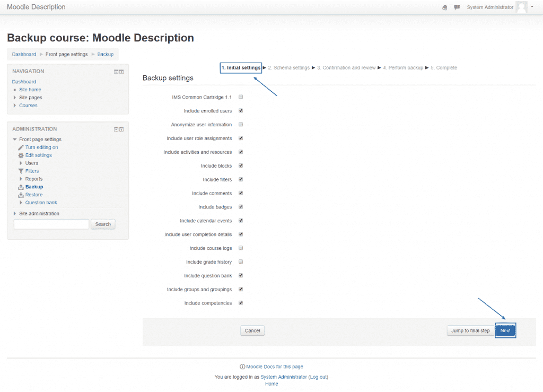Viewport: 543px width, 392px height.
Task: Click the 5. Complete step
Action: (x=444, y=68)
